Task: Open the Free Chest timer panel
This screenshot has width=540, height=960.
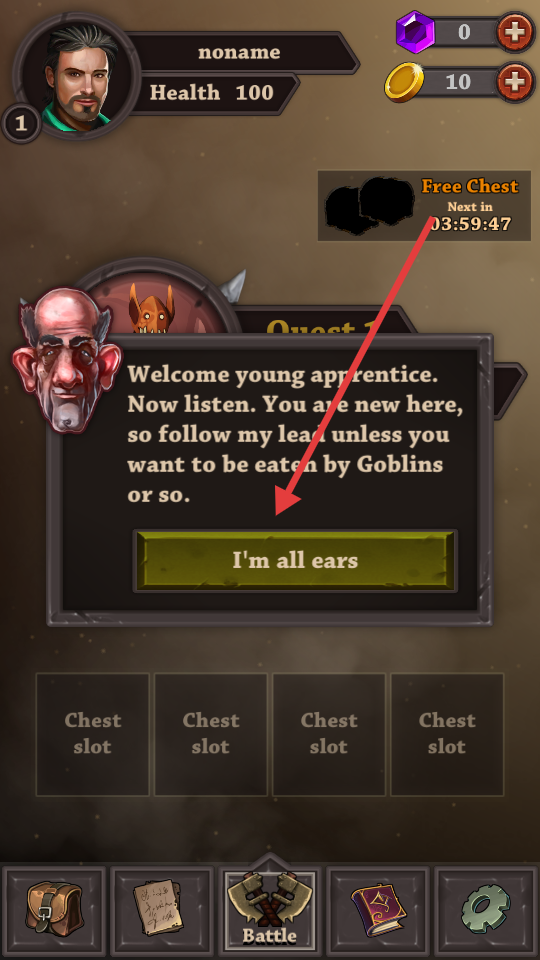Action: coord(424,206)
